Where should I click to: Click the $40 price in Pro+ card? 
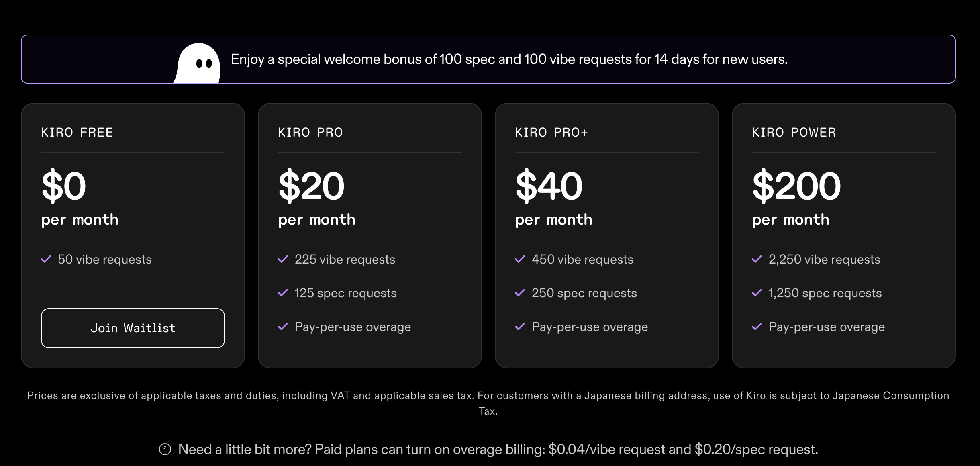[x=549, y=186]
